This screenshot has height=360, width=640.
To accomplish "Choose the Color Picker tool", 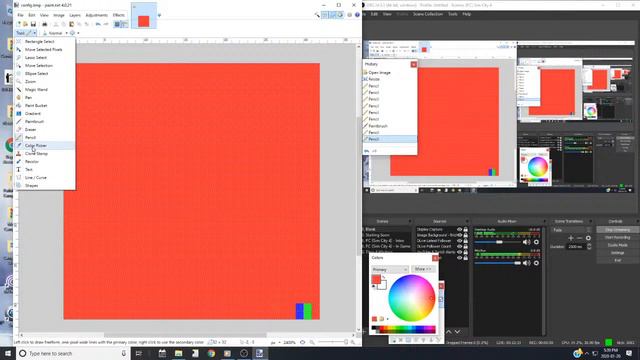I will click(44, 145).
